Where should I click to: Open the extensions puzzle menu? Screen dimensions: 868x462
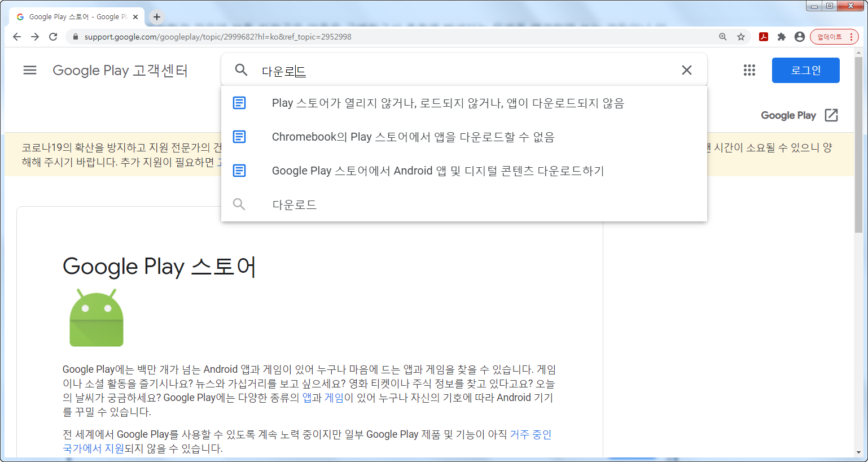[x=782, y=37]
